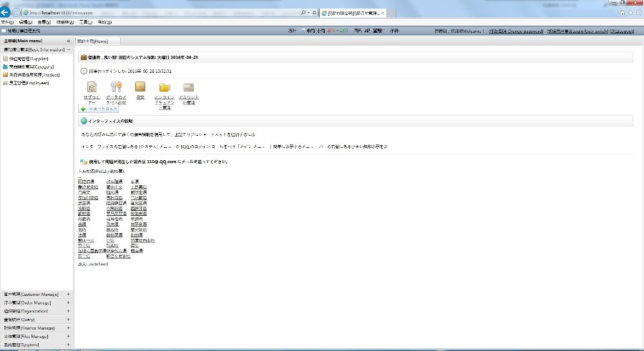Expand the Organization section
Screen dimensions: 644x351
(68, 311)
